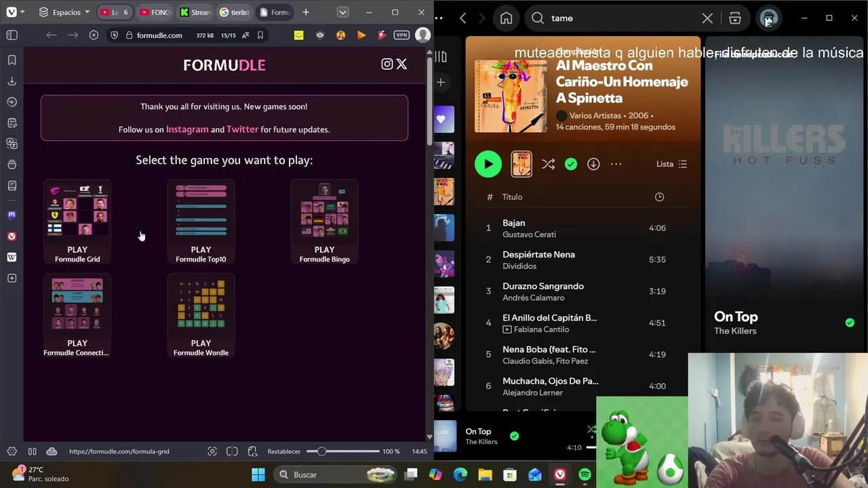The image size is (868, 488).
Task: Create playlist with Spotify plus icon
Action: tap(441, 82)
